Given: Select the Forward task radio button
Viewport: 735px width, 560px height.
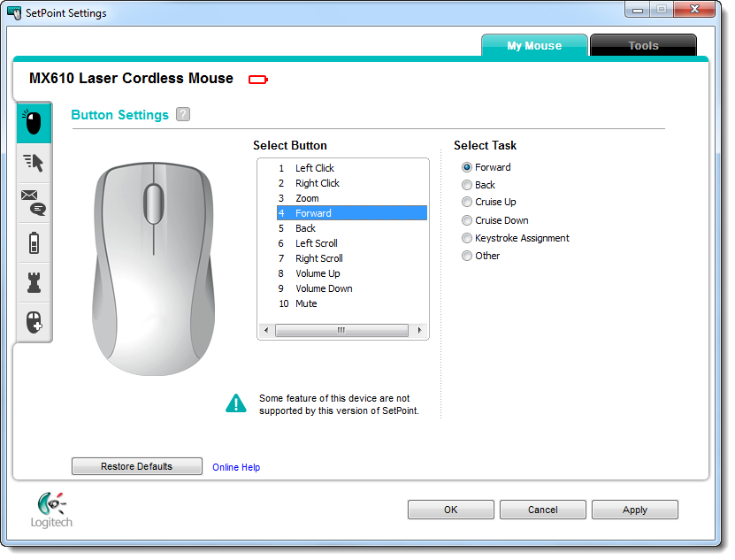Looking at the screenshot, I should (x=466, y=167).
